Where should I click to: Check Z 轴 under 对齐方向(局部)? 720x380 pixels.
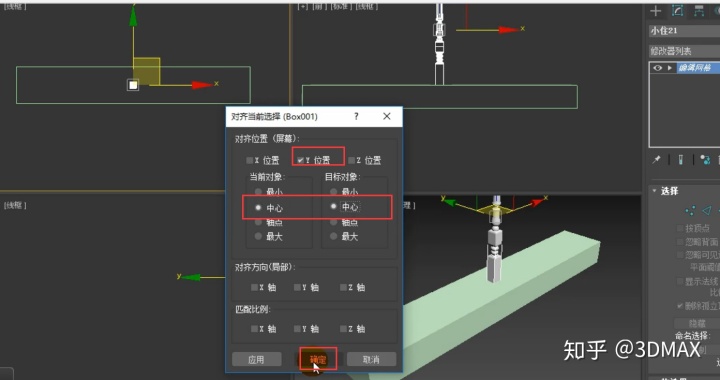[x=343, y=287]
